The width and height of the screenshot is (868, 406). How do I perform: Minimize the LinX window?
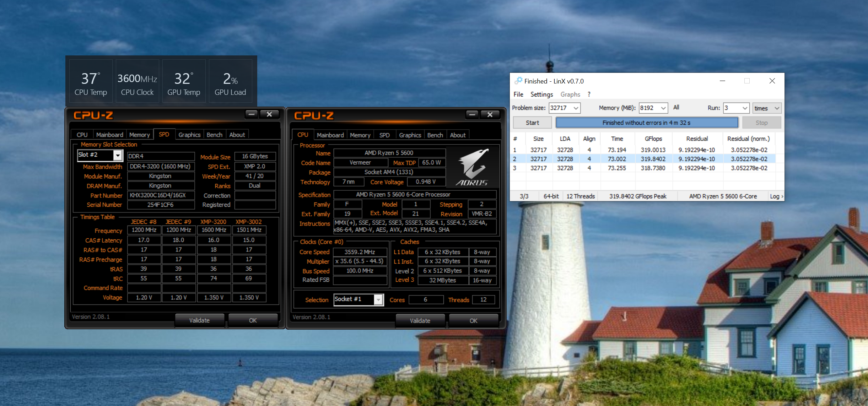pos(722,81)
